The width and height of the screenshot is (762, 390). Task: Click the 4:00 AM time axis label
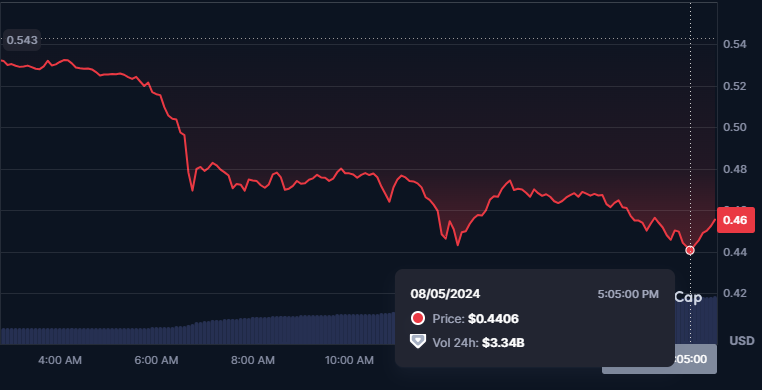pyautogui.click(x=60, y=360)
